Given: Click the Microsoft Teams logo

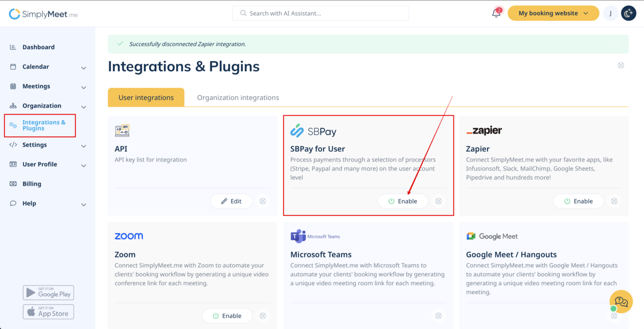Looking at the screenshot, I should pos(315,236).
